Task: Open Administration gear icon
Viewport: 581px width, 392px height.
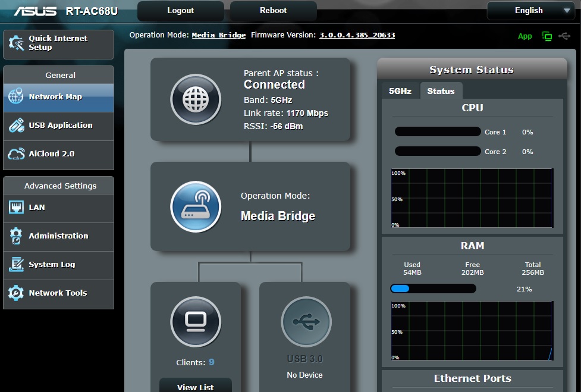Action: coord(16,236)
